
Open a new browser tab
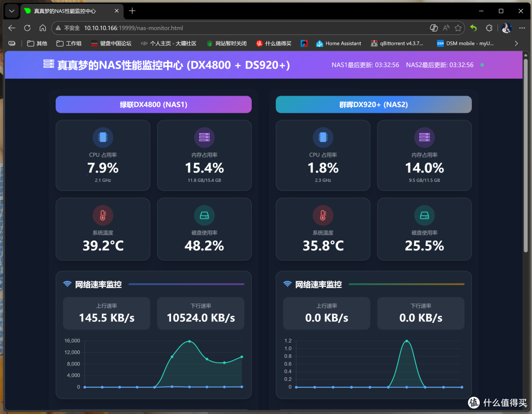pyautogui.click(x=133, y=11)
